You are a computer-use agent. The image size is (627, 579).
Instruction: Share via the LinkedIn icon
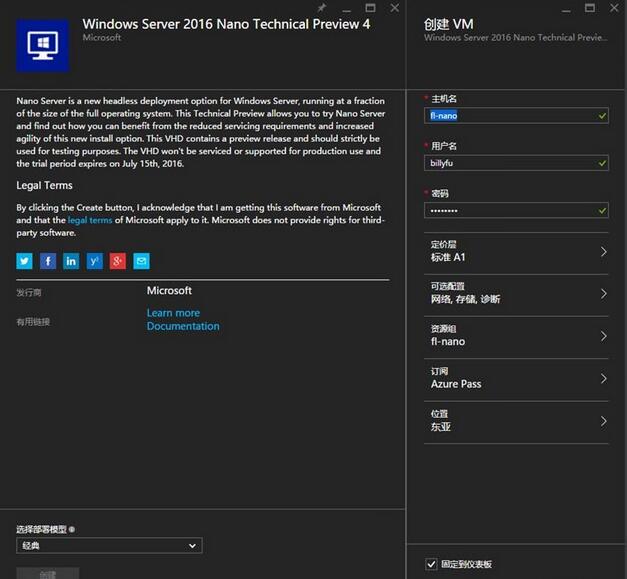[71, 261]
